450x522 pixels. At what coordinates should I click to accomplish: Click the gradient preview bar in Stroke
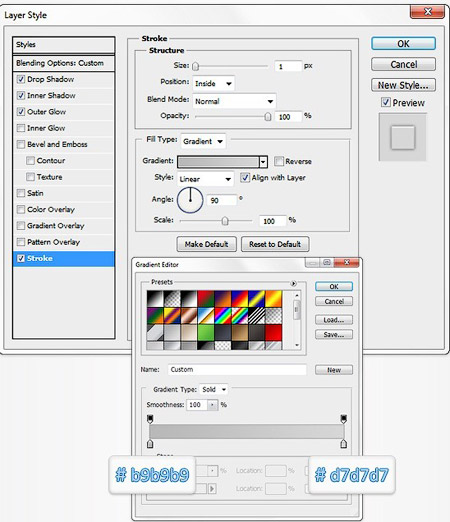tap(219, 162)
